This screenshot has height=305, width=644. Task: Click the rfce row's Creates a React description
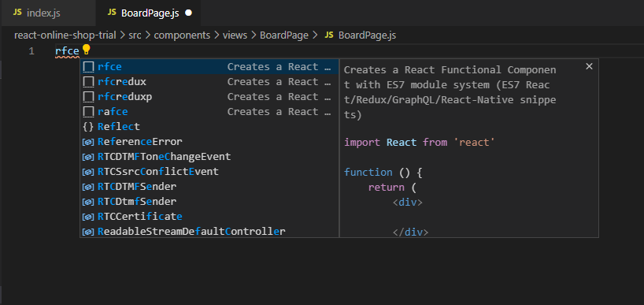279,66
